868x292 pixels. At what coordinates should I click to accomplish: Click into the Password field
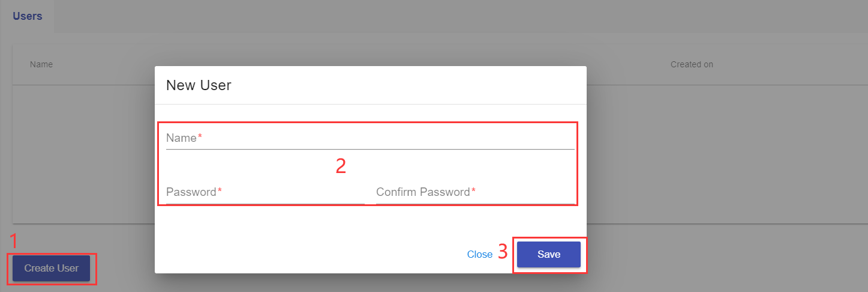pyautogui.click(x=265, y=192)
